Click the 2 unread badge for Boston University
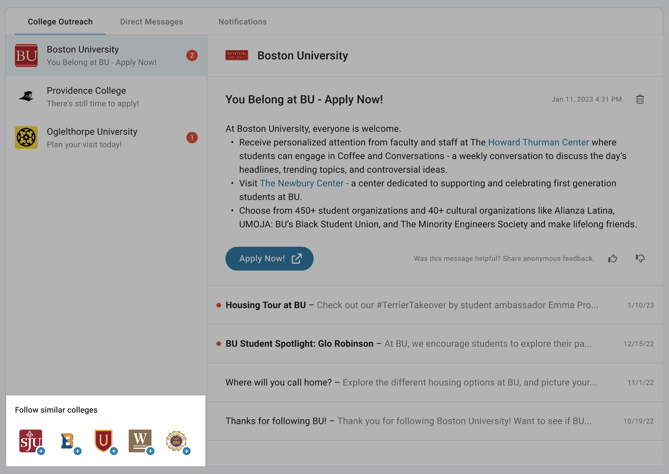Screen dimensions: 669x474 pyautogui.click(x=192, y=55)
